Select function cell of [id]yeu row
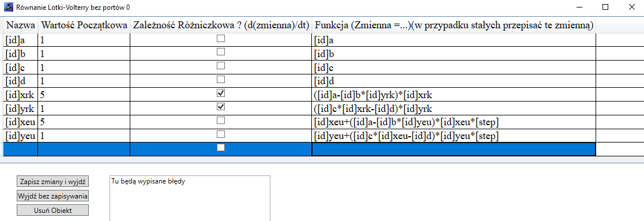The image size is (644, 221). click(x=453, y=136)
